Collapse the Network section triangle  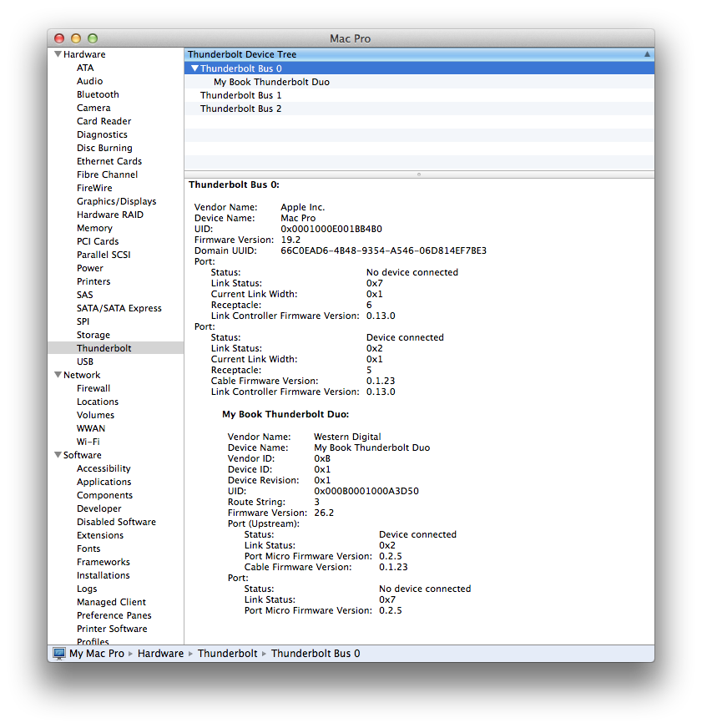[x=58, y=375]
